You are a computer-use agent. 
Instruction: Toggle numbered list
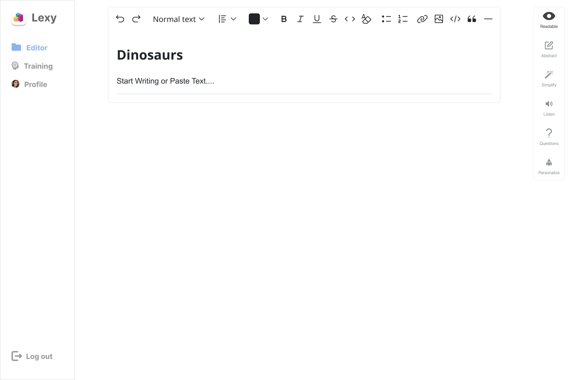click(x=403, y=19)
